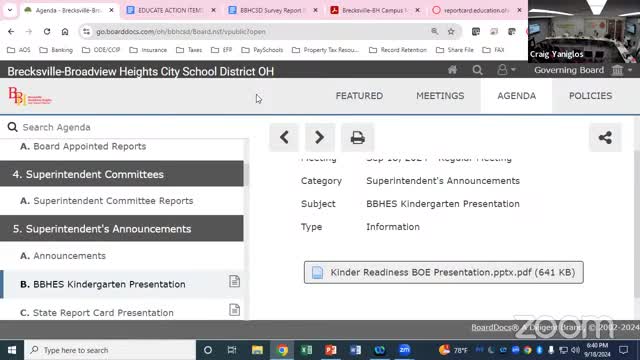Open the Record Retention bookmarks folder
The width and height of the screenshot is (640, 360).
point(398,50)
